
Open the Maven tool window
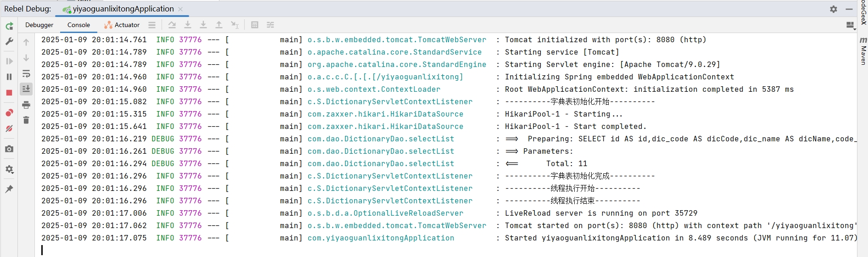click(x=863, y=51)
